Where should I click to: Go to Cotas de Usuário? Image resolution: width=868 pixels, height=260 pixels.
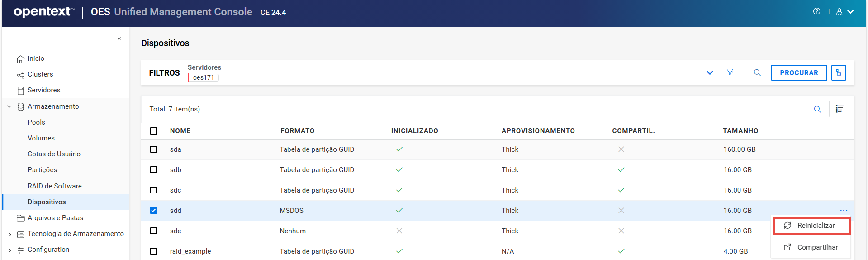[54, 154]
